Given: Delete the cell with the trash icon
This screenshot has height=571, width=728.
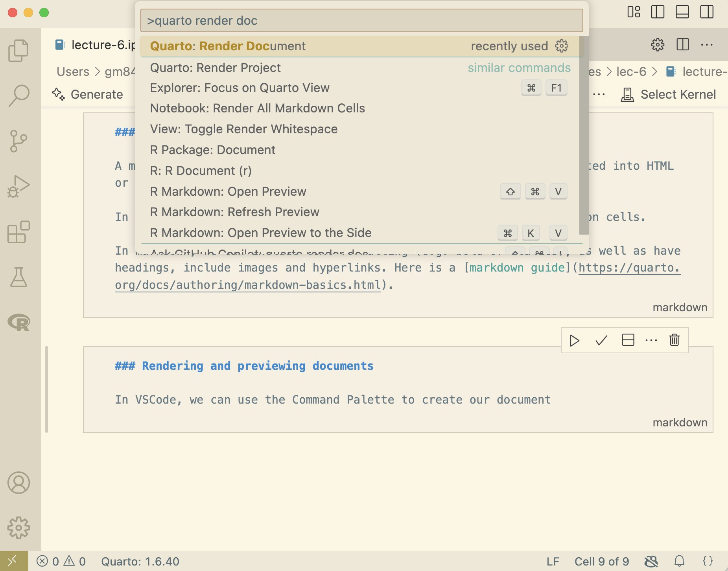Looking at the screenshot, I should point(674,340).
